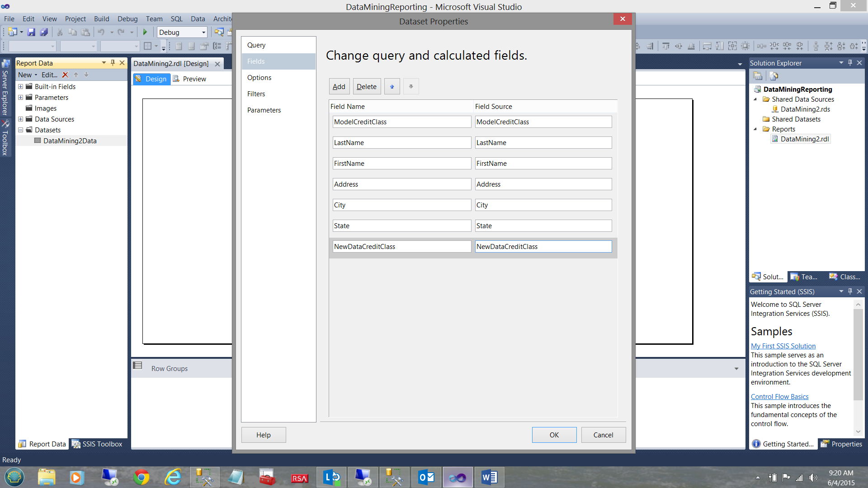Click the Save icon in toolbar
Image resolution: width=868 pixels, height=488 pixels.
31,32
